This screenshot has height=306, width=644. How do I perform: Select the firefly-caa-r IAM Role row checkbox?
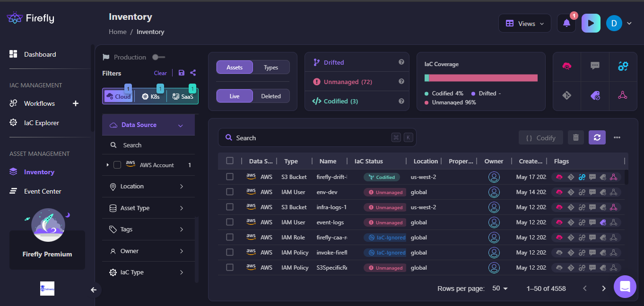(x=230, y=237)
